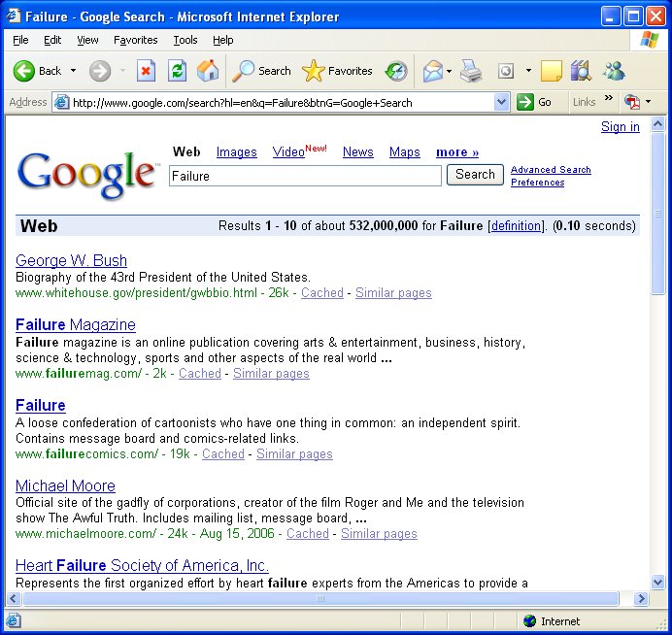Click the Google search input field
Viewport: 672px width, 635px height.
(305, 176)
